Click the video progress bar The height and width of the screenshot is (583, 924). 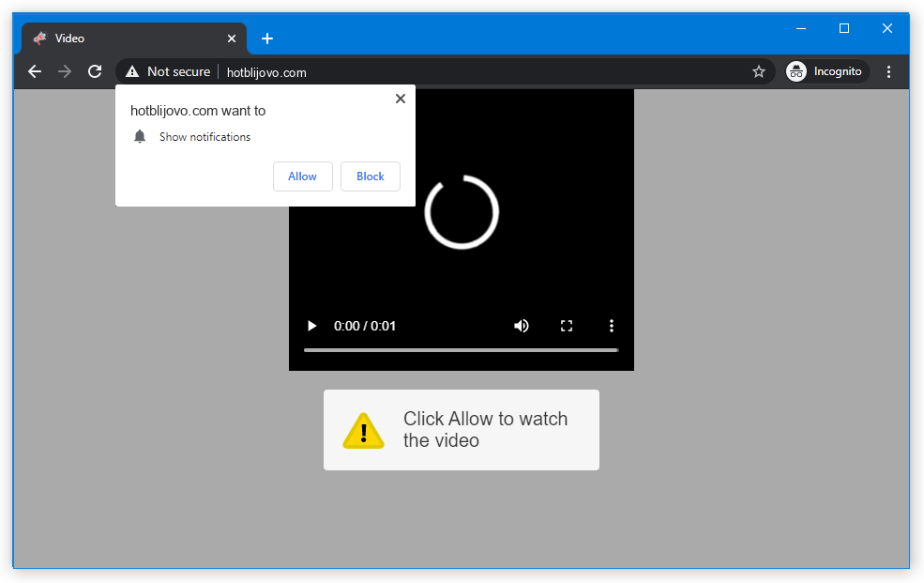(x=461, y=350)
